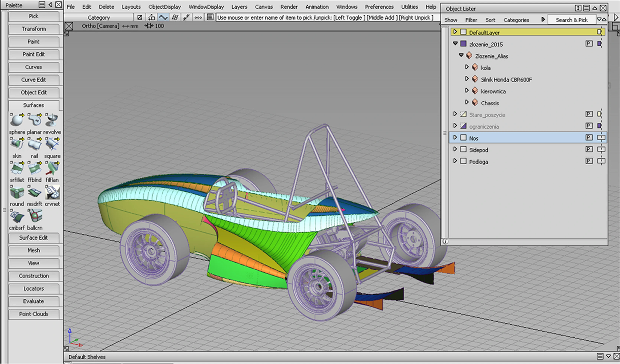Select the srfillet surface fillet tool
The width and height of the screenshot is (620, 364).
point(17,168)
